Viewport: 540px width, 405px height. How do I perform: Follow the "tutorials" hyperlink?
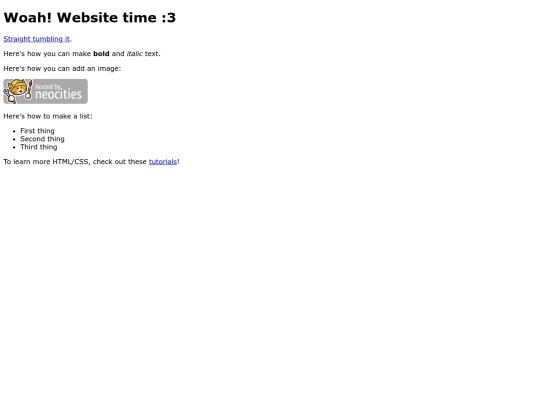(163, 162)
